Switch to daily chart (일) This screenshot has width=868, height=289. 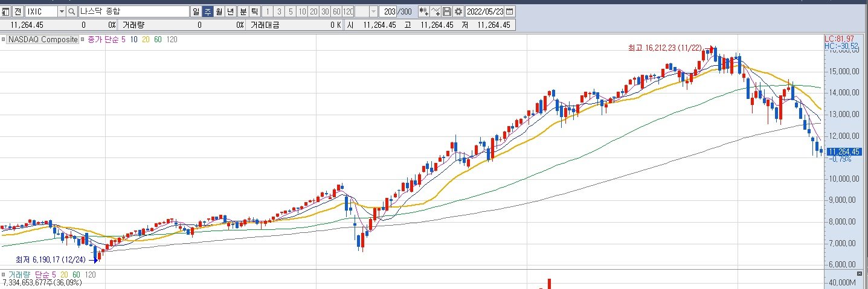[196, 11]
